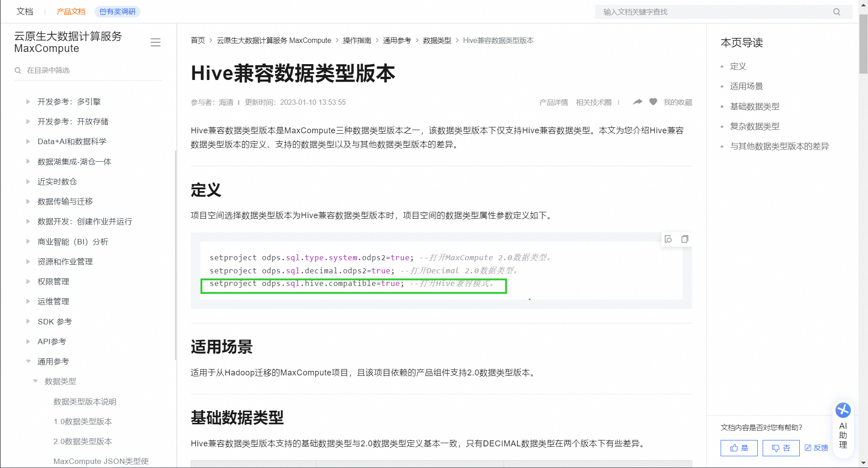This screenshot has width=868, height=468.
Task: Click the thumbs-down 否 button
Action: [781, 448]
